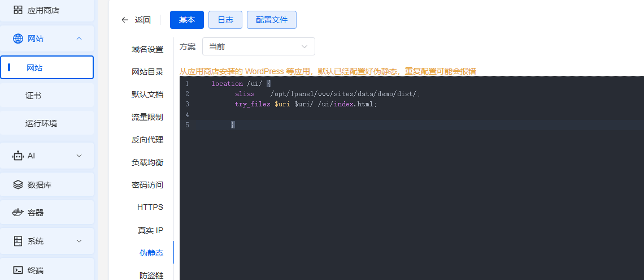The width and height of the screenshot is (644, 280).
Task: Open the 流量限制 settings tab
Action: click(147, 117)
